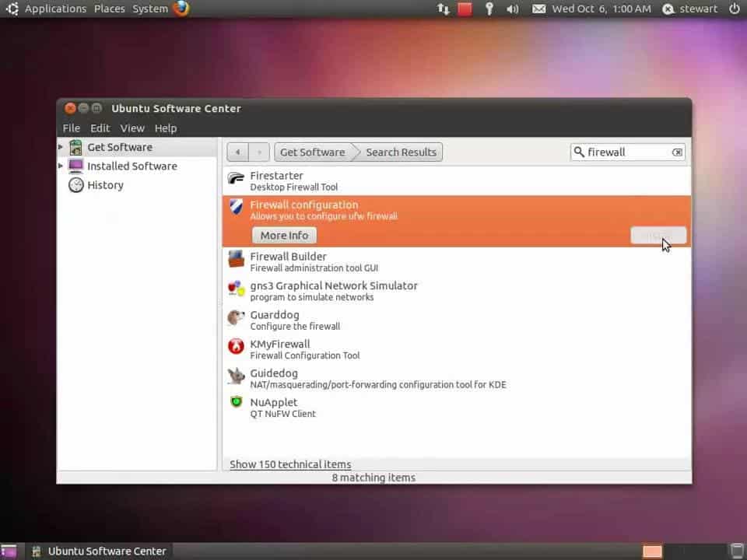Select Ubuntu Software Center taskbar button
747x560 pixels.
pyautogui.click(x=99, y=551)
